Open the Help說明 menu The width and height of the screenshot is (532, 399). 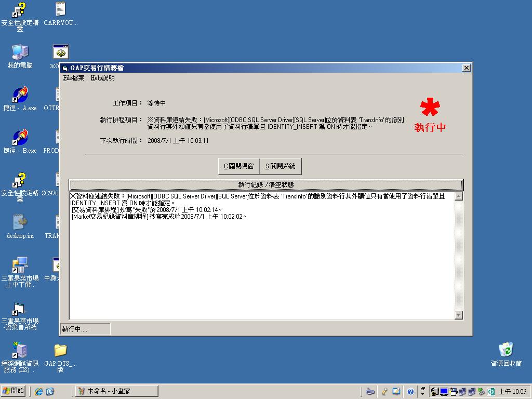(x=102, y=78)
